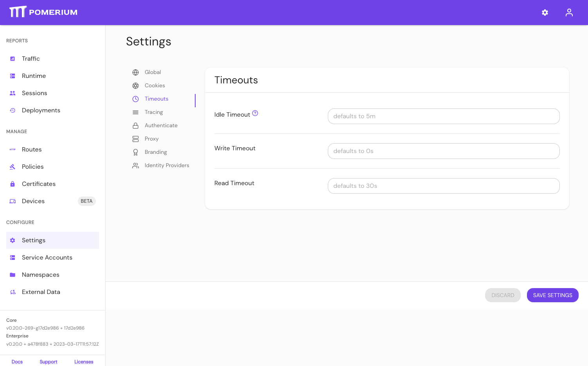Click the Authenticate lock icon
The image size is (588, 366).
pos(136,126)
